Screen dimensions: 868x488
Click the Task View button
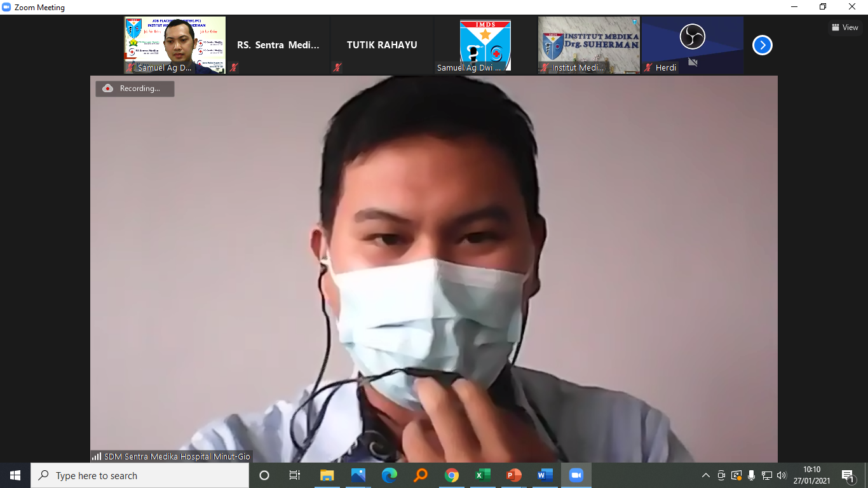295,475
